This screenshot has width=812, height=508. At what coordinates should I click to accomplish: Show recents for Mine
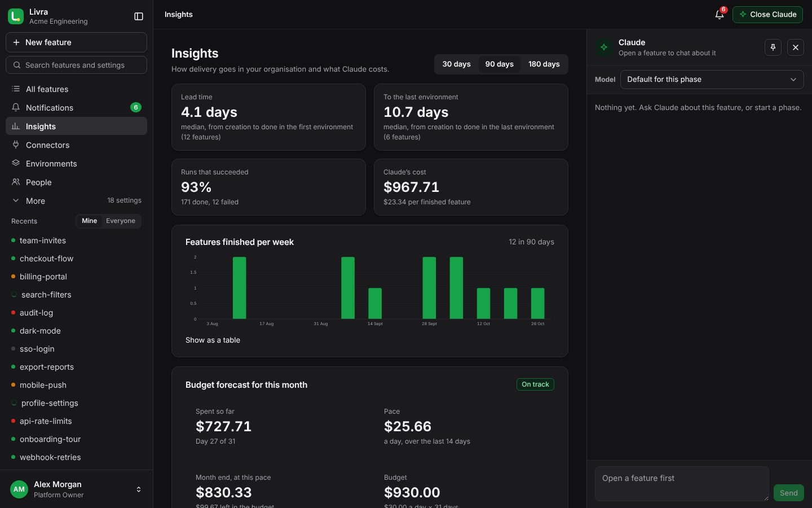pos(89,221)
